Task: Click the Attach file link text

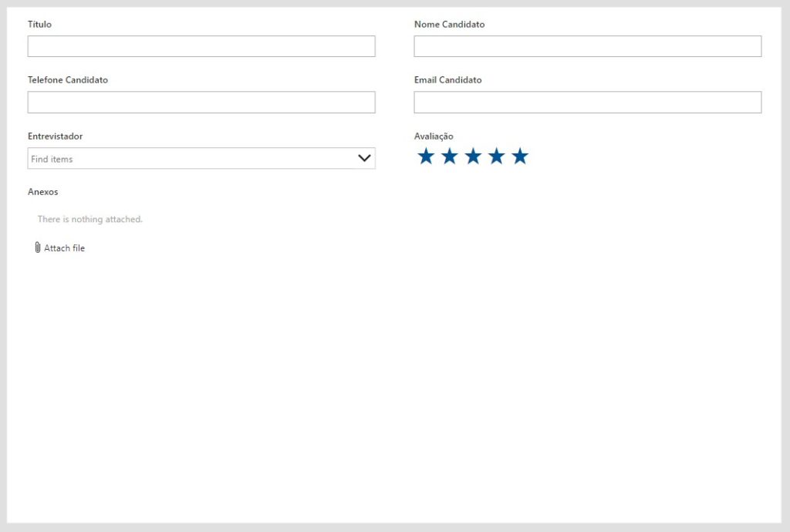Action: (64, 248)
